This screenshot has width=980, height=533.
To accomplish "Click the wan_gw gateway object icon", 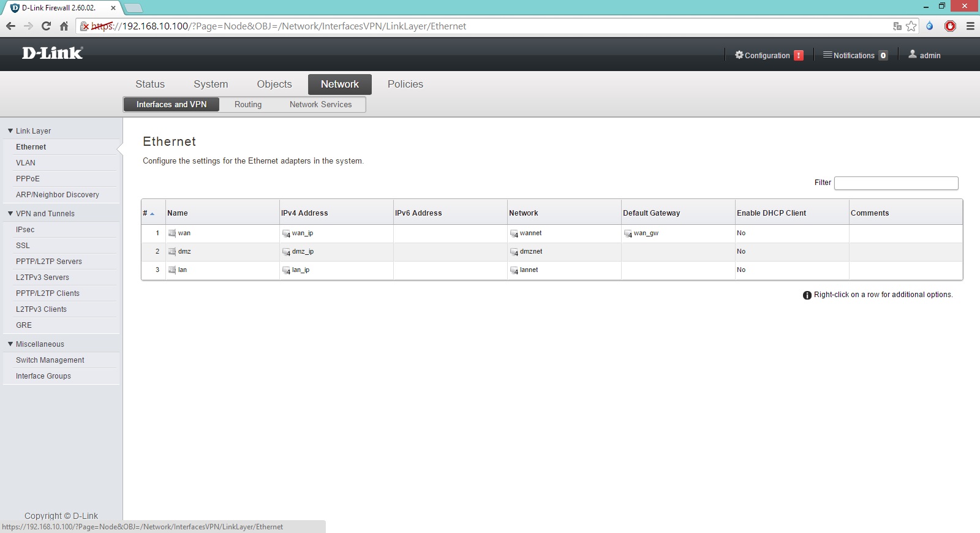I will [628, 233].
